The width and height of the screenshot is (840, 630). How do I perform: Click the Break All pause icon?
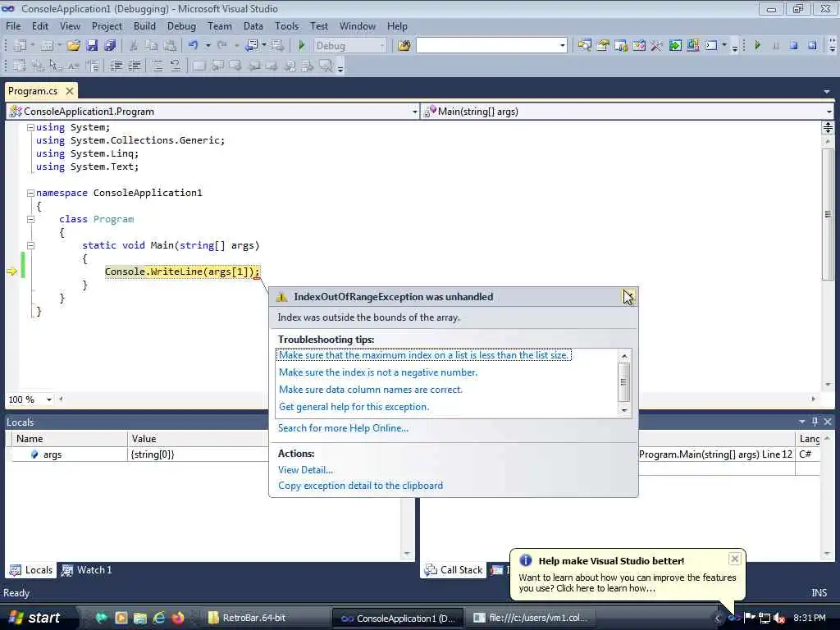point(776,46)
